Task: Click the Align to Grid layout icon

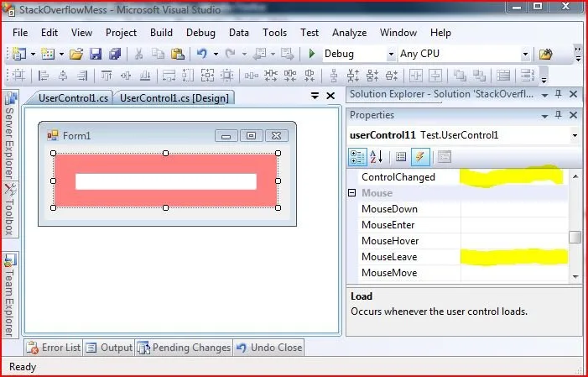Action: [18, 76]
